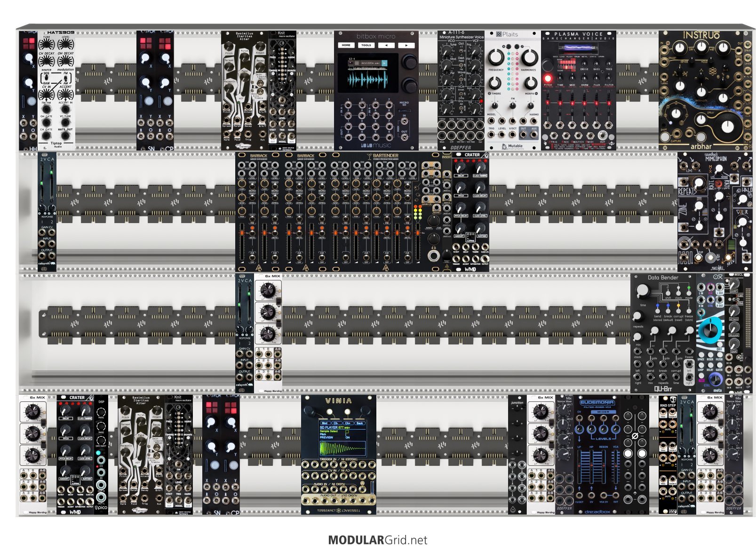Click the large knob on Data Bender top-left
This screenshot has height=550, width=756.
click(642, 292)
